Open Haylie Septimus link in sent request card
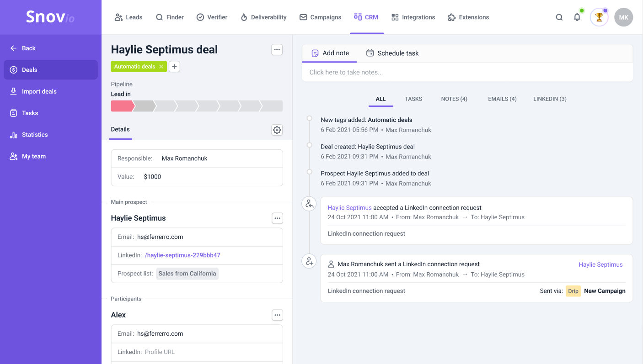The image size is (643, 364). [x=600, y=264]
